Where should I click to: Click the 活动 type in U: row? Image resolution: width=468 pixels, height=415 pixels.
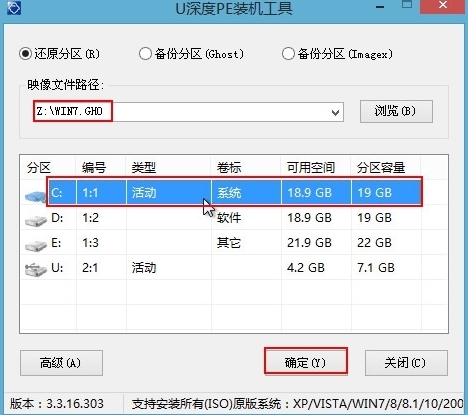144,268
